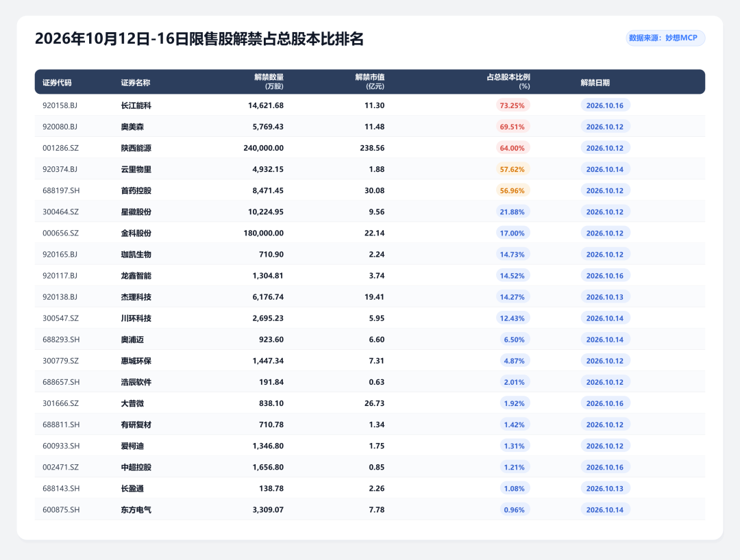The height and width of the screenshot is (560, 740).
Task: Click the 证券名称 column header
Action: click(136, 82)
